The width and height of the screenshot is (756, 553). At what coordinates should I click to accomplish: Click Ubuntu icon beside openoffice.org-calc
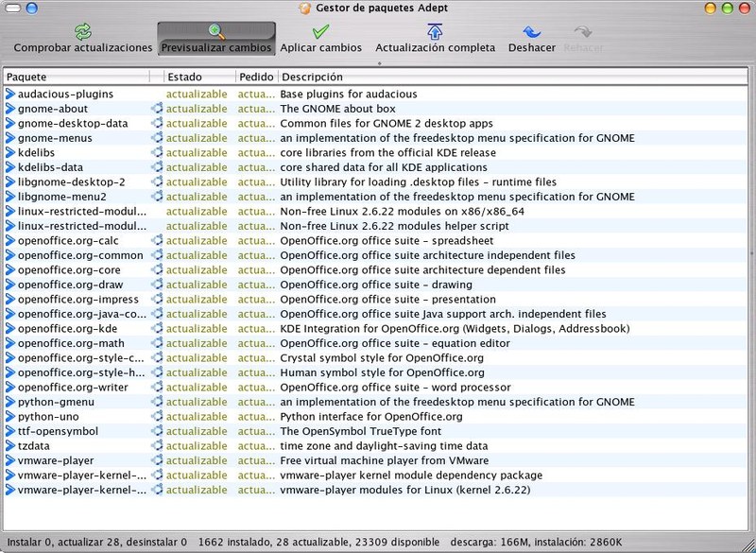pyautogui.click(x=157, y=241)
